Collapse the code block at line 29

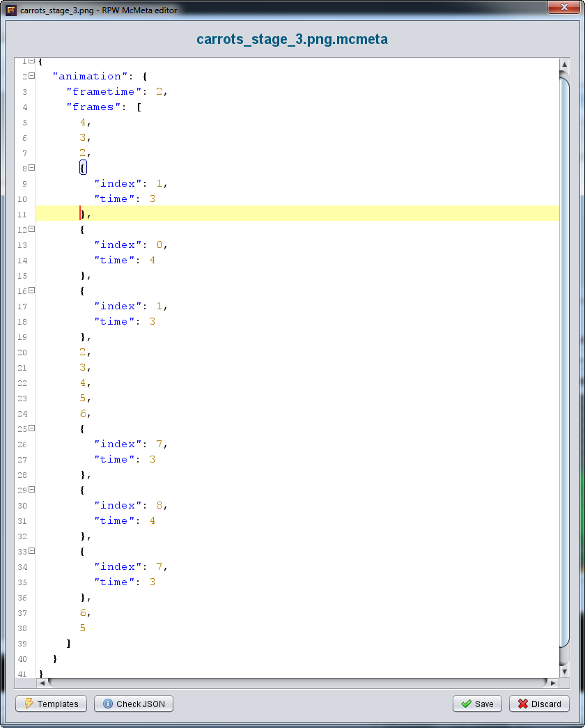(x=32, y=490)
